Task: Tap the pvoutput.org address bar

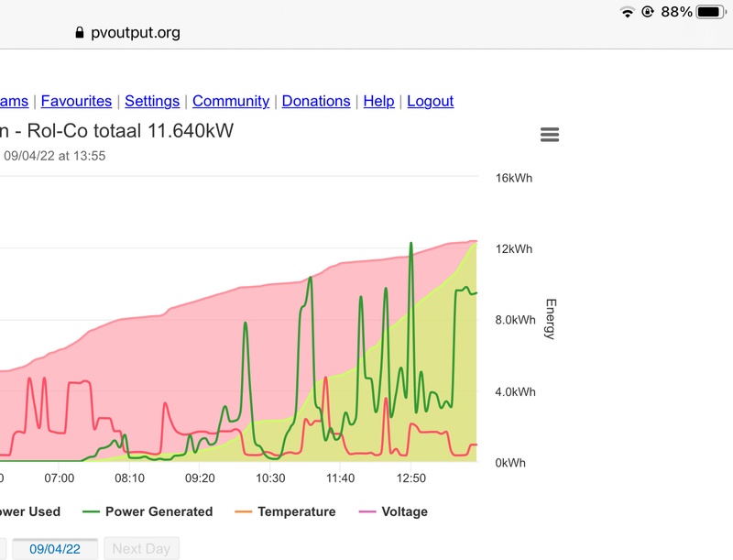Action: coord(137,33)
